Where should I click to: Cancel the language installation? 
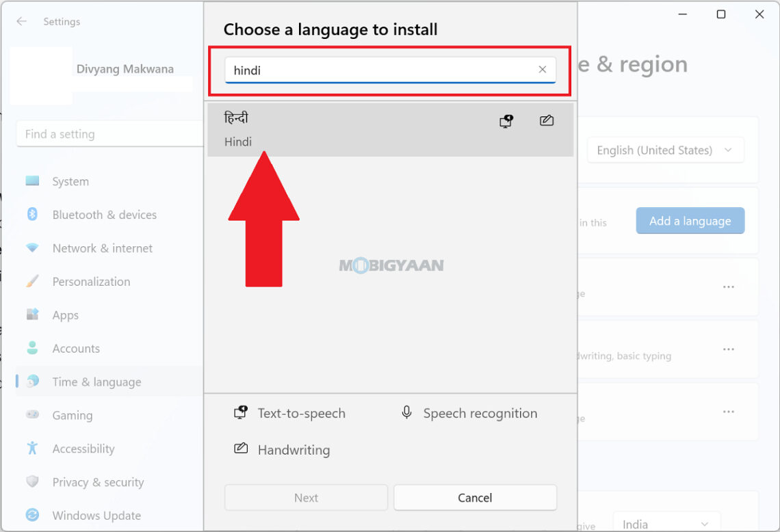[475, 498]
